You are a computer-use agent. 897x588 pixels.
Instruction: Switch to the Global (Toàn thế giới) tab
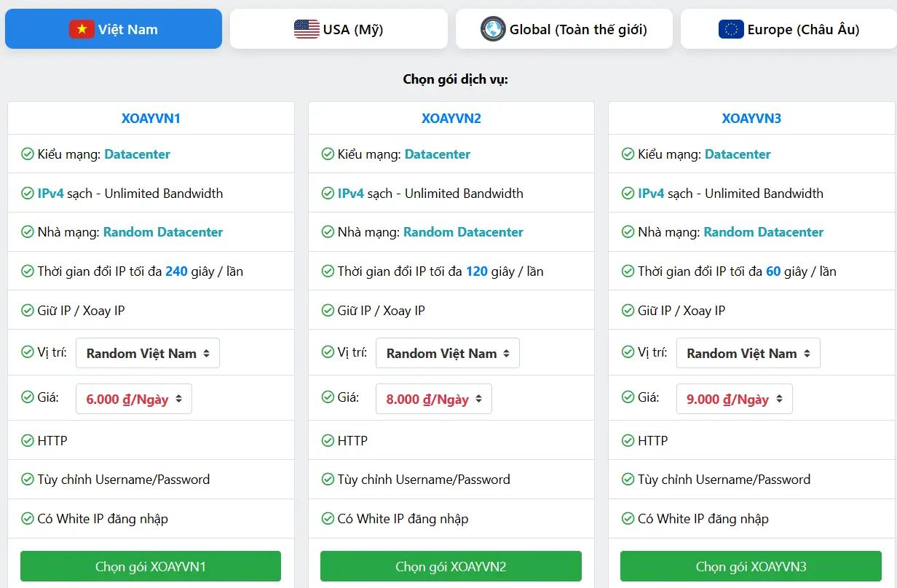(564, 29)
